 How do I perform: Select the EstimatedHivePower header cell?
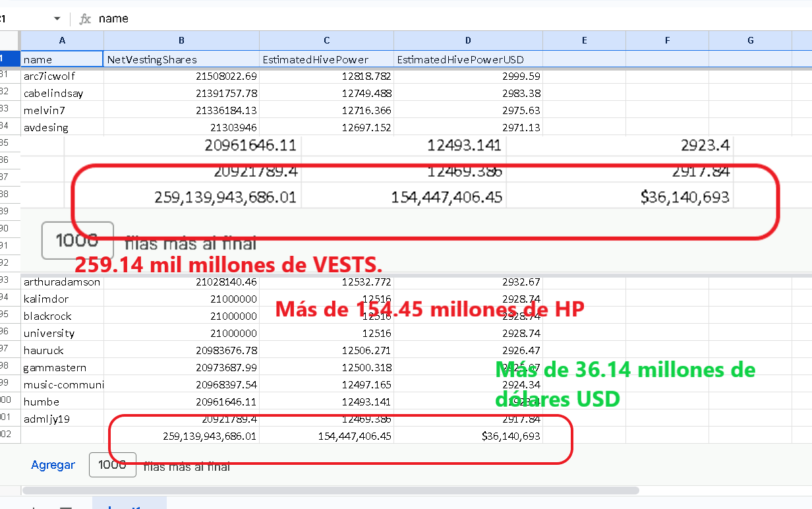coord(327,59)
